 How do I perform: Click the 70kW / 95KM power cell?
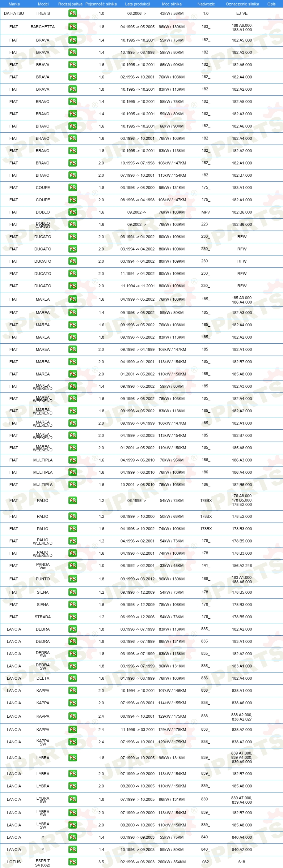pos(172,460)
